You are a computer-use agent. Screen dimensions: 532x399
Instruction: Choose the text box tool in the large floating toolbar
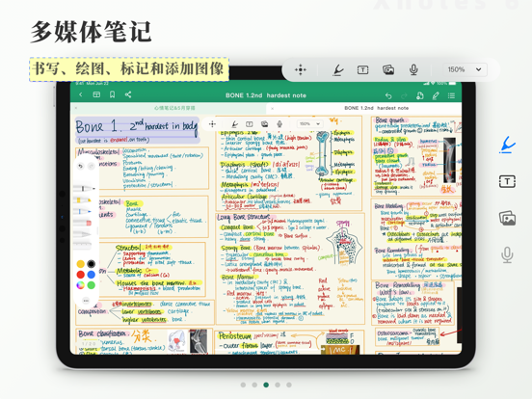(362, 70)
